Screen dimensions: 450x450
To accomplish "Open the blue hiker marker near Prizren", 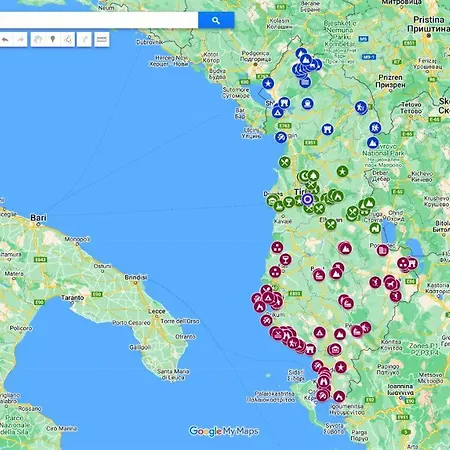I will tap(361, 107).
